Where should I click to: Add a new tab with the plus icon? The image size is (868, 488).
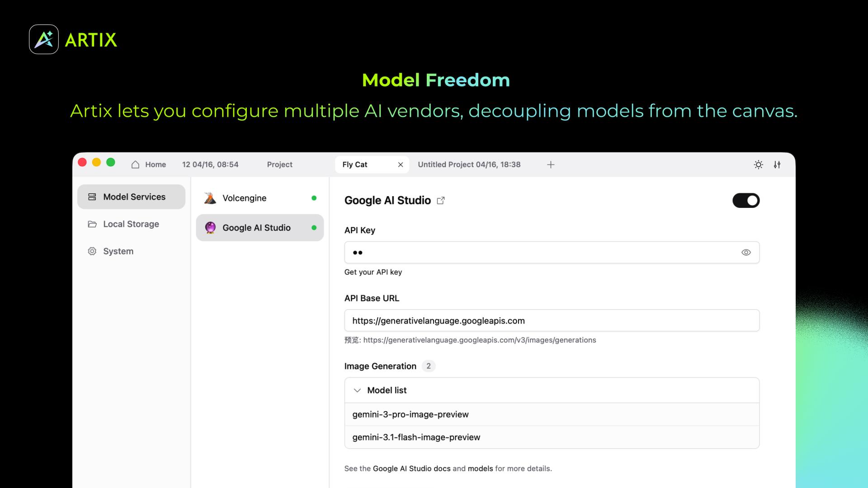click(551, 164)
